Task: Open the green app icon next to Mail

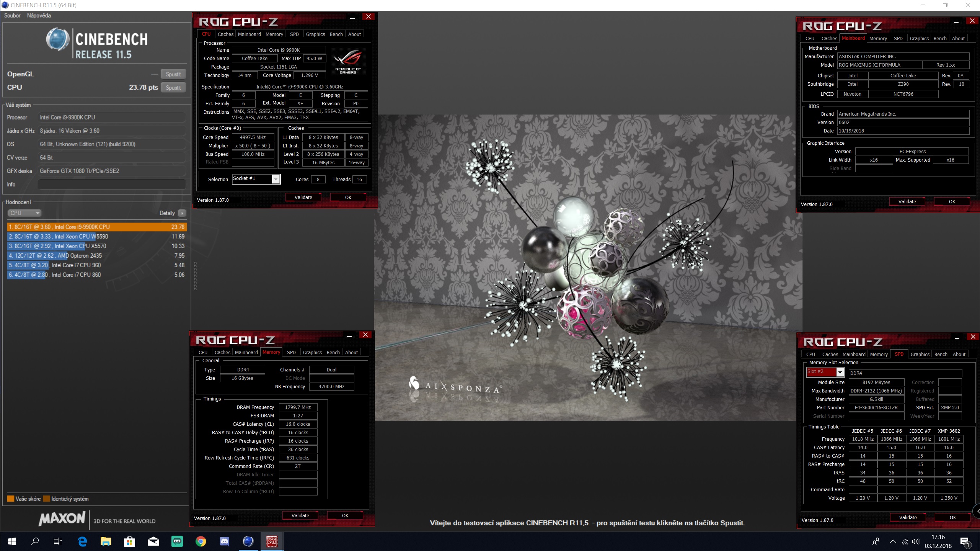Action: click(x=177, y=541)
